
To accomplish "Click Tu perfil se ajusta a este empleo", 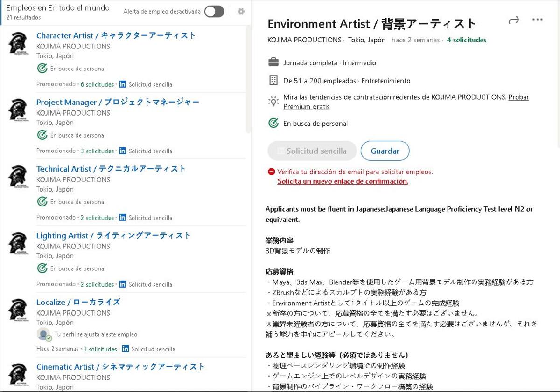I will pyautogui.click(x=96, y=334).
